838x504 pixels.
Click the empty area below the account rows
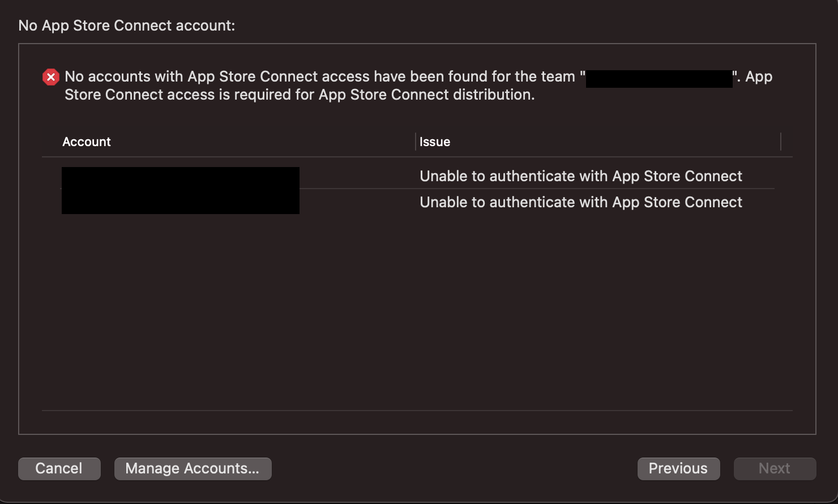click(417, 311)
